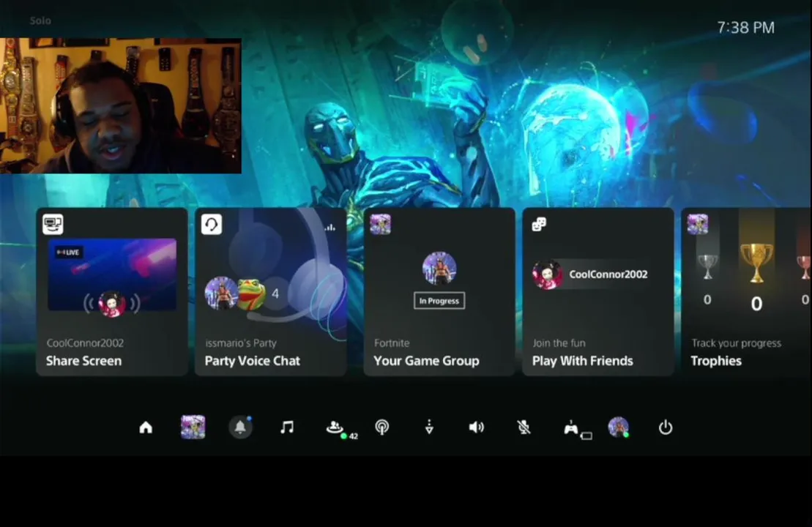Click the gold trophy icon
This screenshot has width=812, height=527.
[756, 263]
